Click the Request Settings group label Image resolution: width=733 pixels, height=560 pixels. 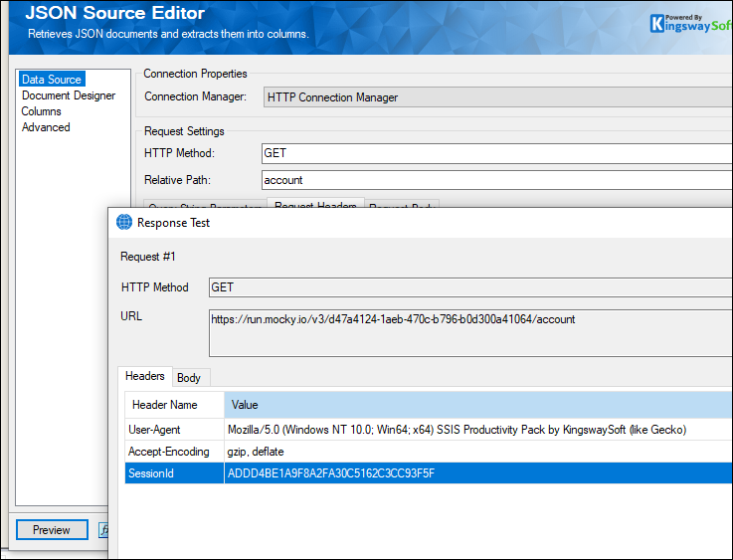184,131
